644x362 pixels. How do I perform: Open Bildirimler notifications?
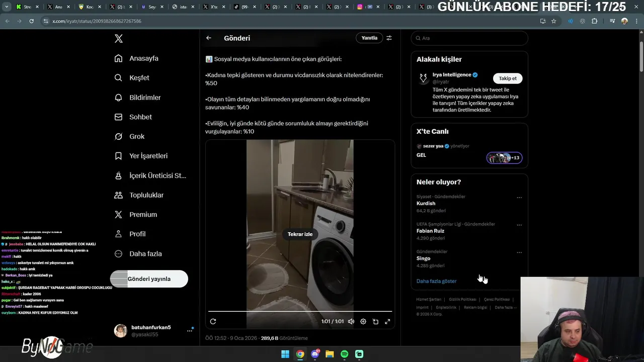(x=137, y=98)
